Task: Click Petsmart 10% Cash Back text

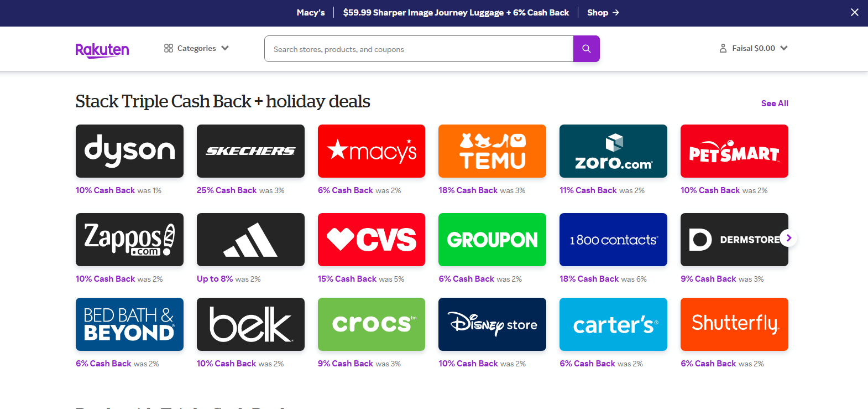Action: 710,190
